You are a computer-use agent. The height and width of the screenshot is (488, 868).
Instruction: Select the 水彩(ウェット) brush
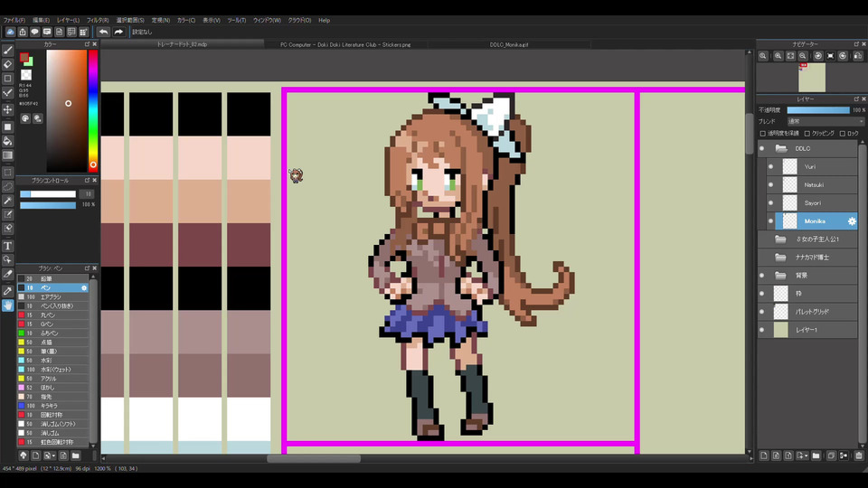tap(52, 370)
